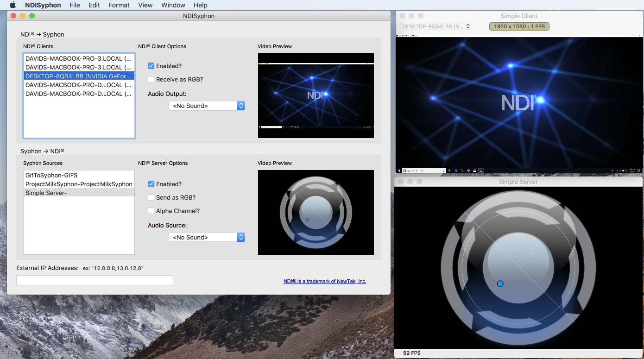Minimize the NDISyphon main window
The image size is (644, 359).
(23, 16)
